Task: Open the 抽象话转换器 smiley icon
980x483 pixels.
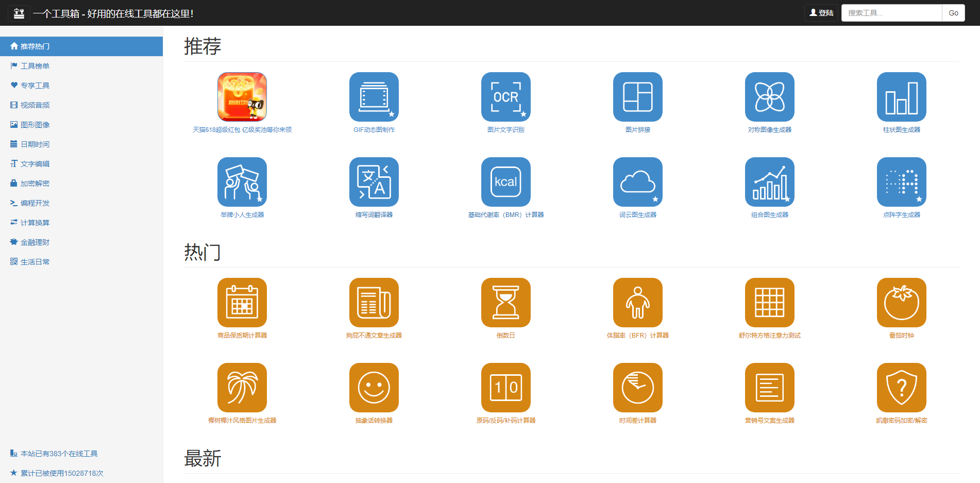Action: [x=374, y=388]
